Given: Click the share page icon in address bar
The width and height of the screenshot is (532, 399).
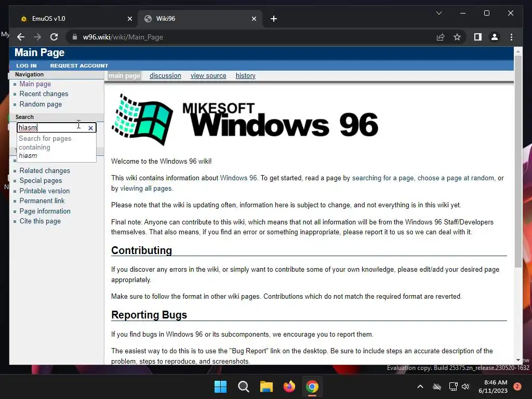Looking at the screenshot, I should click(441, 37).
